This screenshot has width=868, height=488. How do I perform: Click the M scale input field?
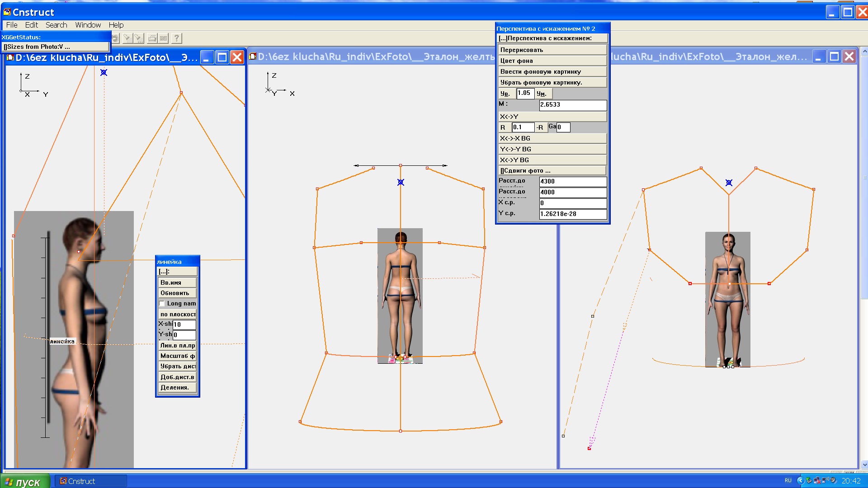point(572,105)
